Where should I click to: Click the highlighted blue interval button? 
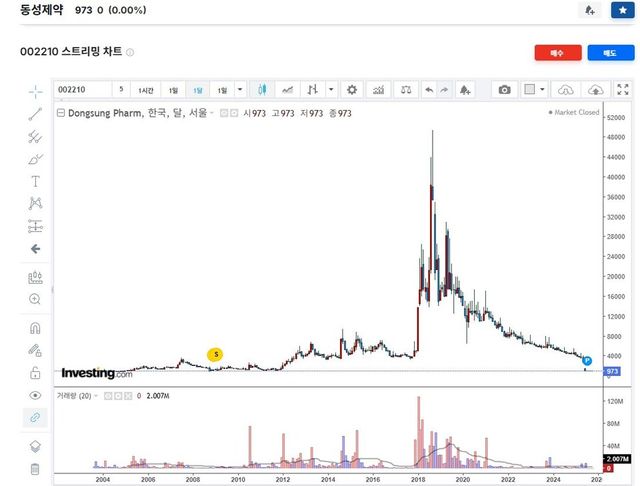[x=198, y=90]
